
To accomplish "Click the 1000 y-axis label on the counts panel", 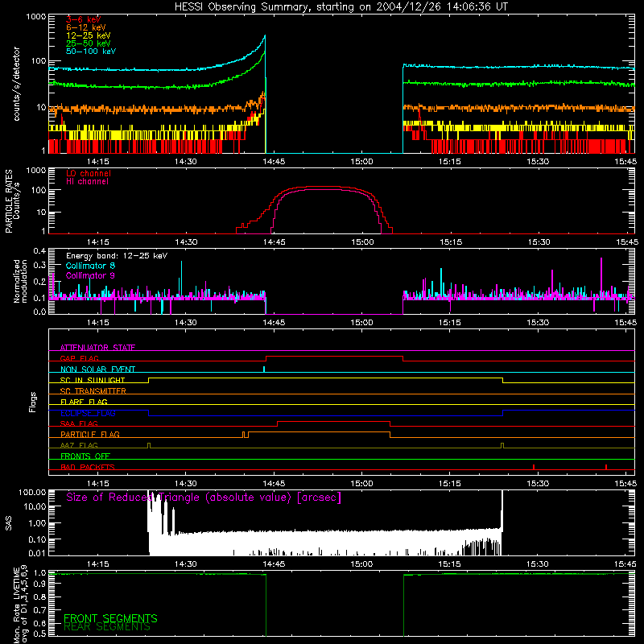I will [36, 17].
